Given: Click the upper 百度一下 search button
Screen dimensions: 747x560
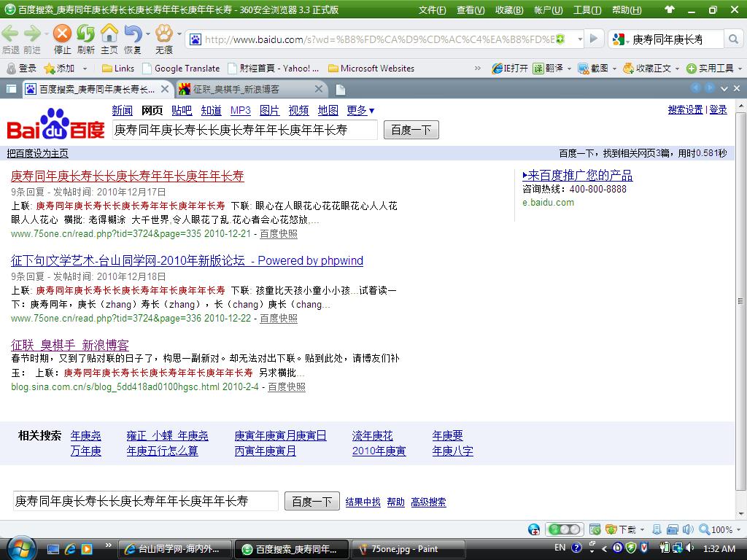Looking at the screenshot, I should [411, 130].
